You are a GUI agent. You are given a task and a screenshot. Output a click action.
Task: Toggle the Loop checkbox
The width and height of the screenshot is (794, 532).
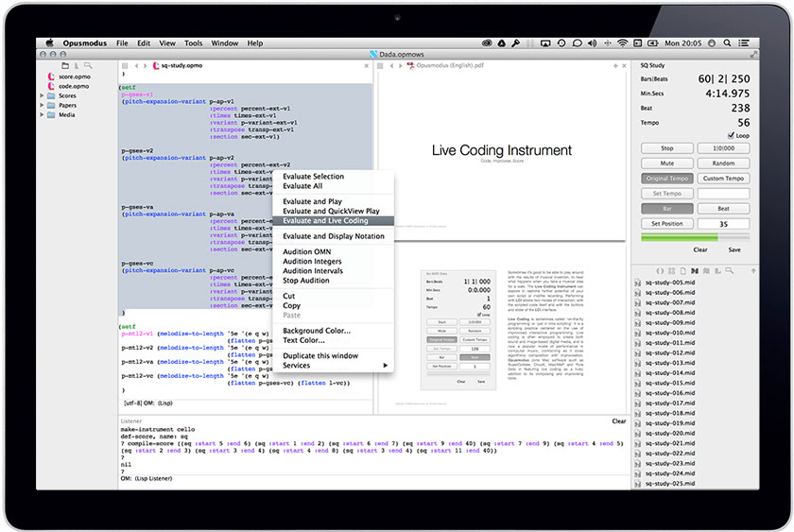click(731, 136)
